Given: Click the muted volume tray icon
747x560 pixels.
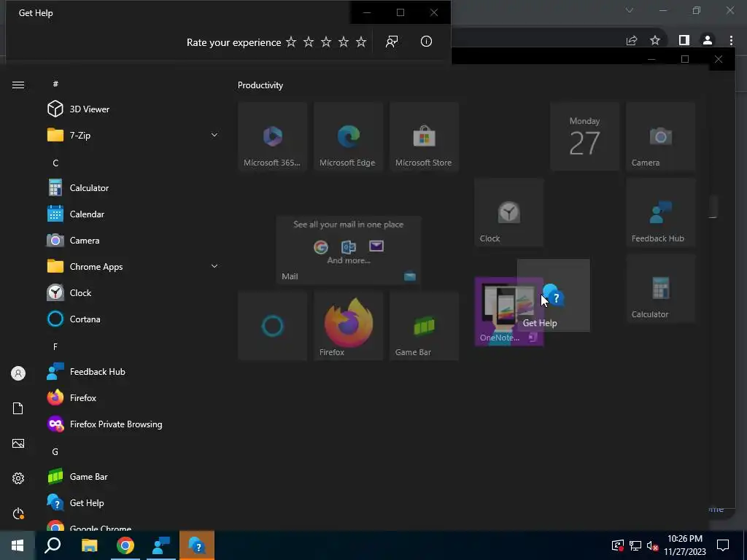Looking at the screenshot, I should point(653,545).
